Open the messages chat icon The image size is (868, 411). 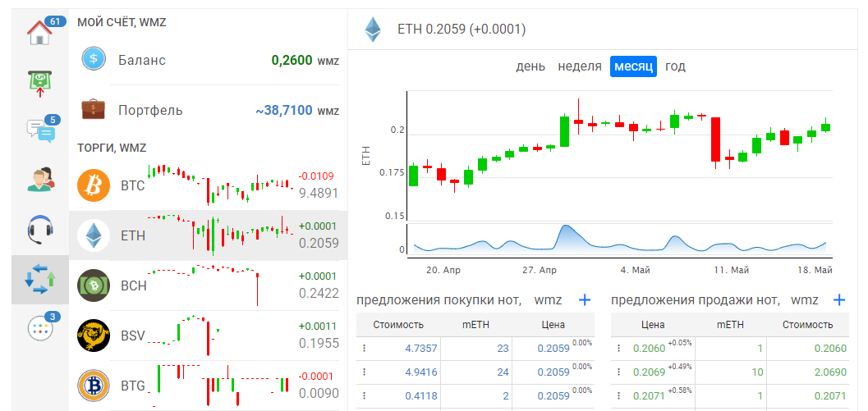click(x=41, y=130)
